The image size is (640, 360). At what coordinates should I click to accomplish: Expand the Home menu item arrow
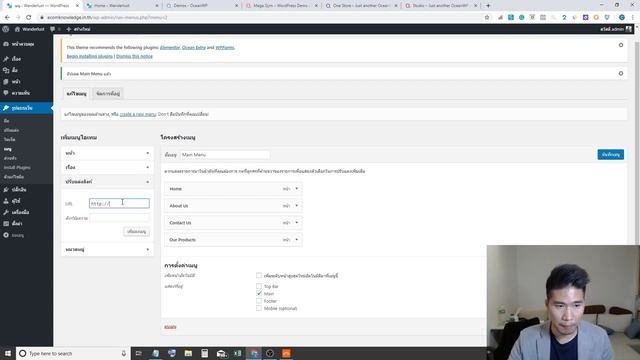pos(297,189)
